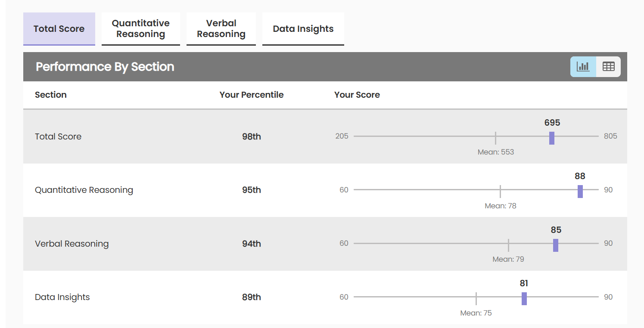This screenshot has width=644, height=328.
Task: Click the 205 scale endpoint label
Action: coord(342,136)
